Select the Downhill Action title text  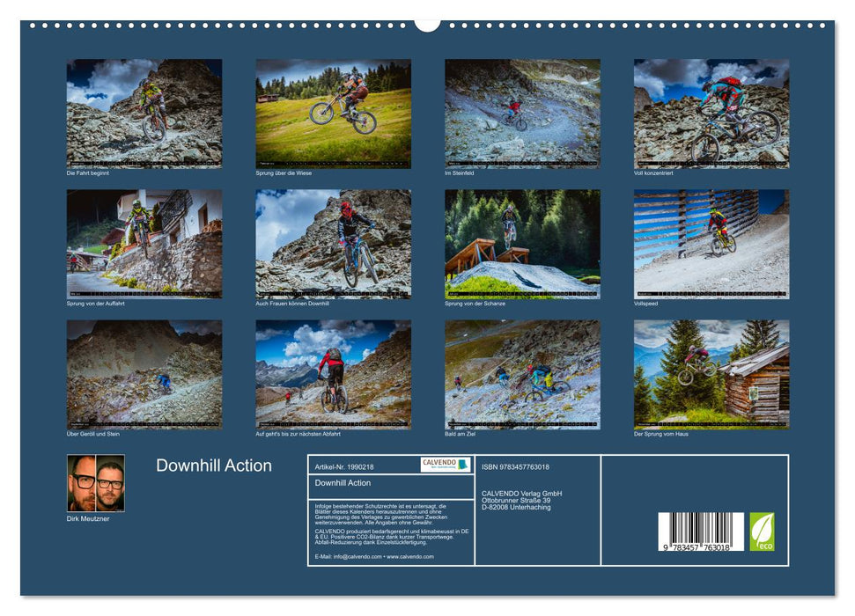213,466
